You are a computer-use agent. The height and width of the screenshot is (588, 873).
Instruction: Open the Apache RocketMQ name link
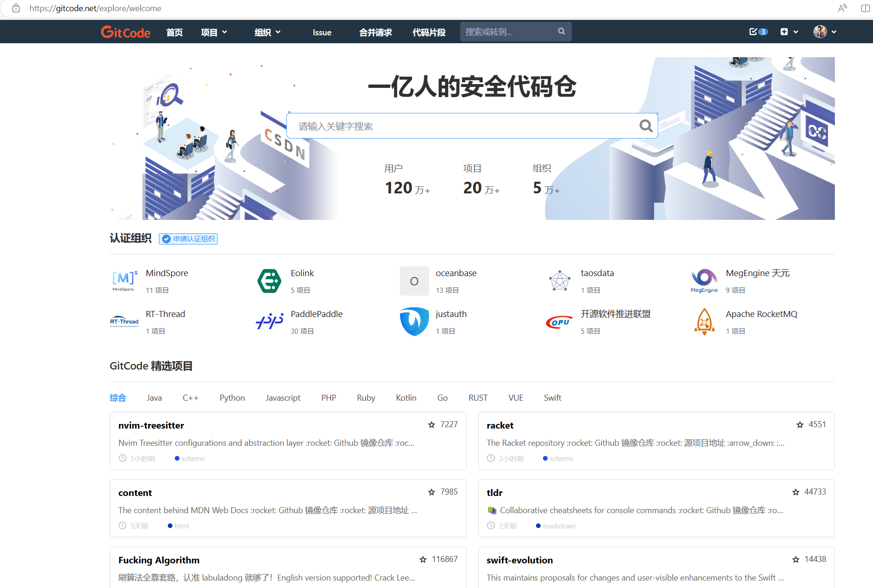pos(761,314)
